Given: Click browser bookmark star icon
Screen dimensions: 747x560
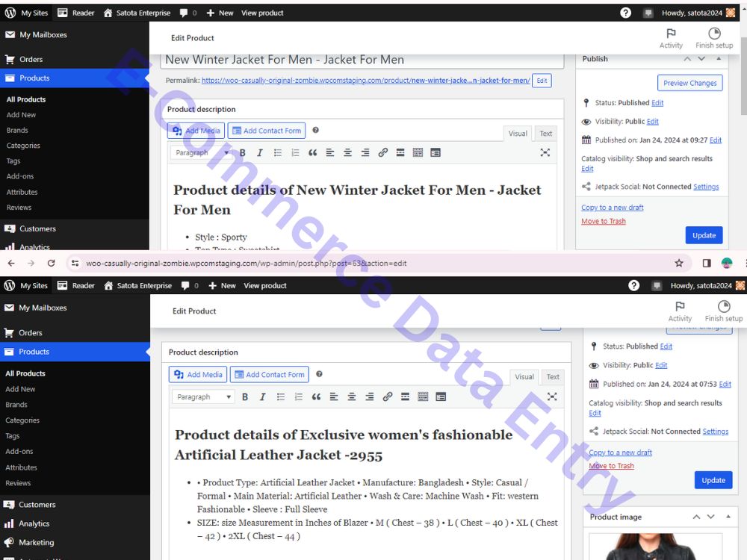Looking at the screenshot, I should [x=679, y=263].
